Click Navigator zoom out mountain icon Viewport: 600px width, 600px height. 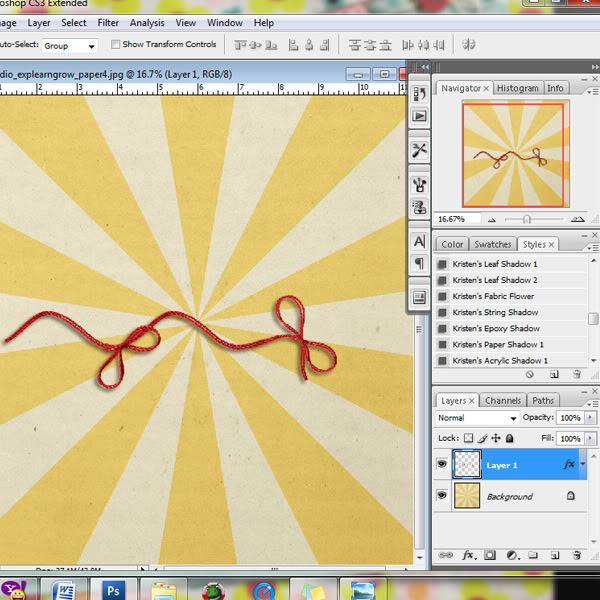coord(492,220)
